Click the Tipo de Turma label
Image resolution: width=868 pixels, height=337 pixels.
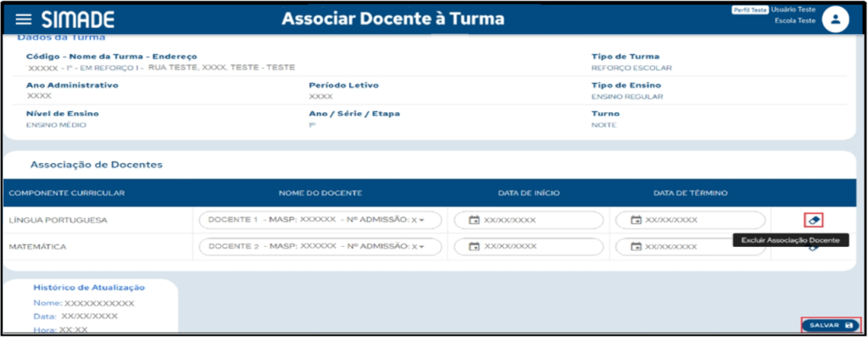(625, 57)
